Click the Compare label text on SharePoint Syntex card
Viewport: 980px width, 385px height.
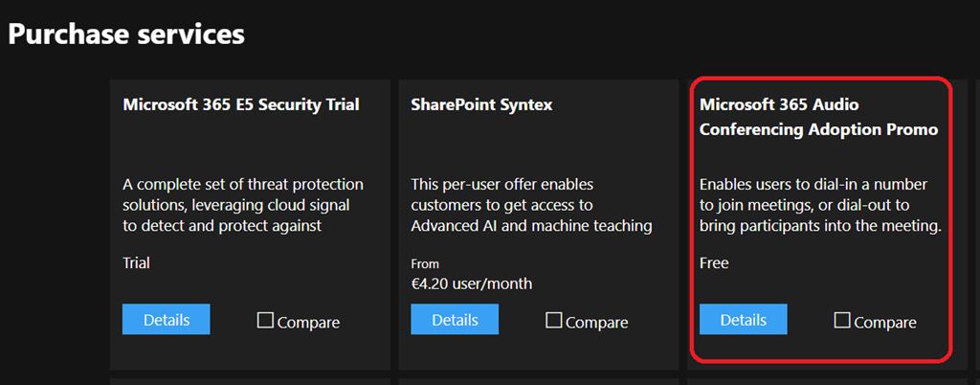(597, 323)
